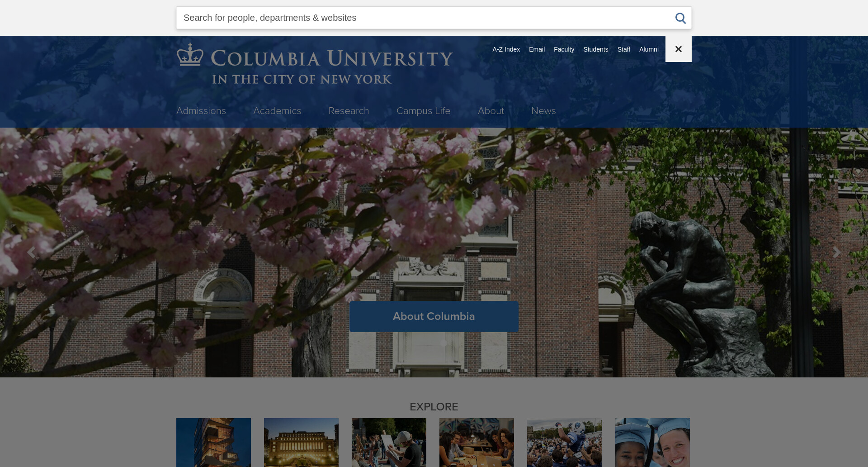Advance to next slide with right arrow
868x467 pixels.
tap(837, 253)
